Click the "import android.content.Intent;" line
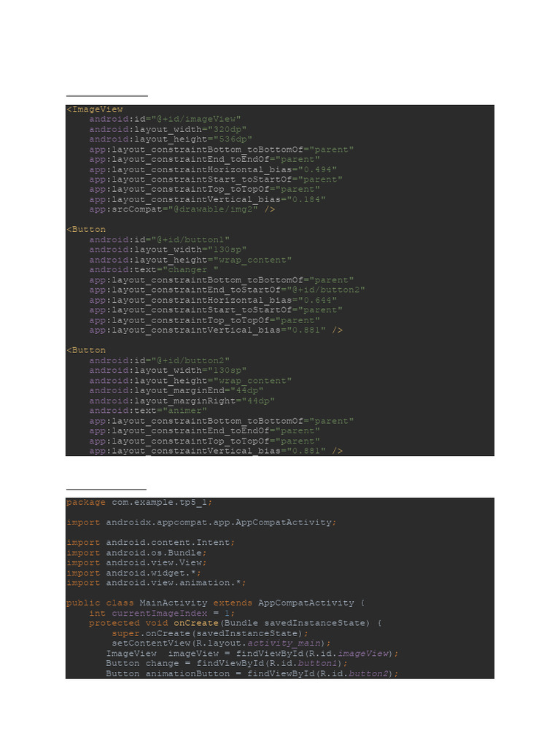The image size is (560, 747). pyautogui.click(x=150, y=543)
